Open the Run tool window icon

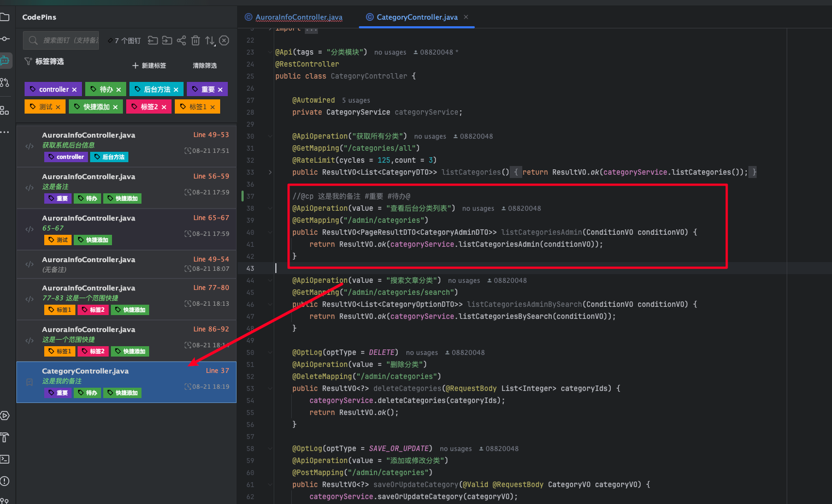4,416
